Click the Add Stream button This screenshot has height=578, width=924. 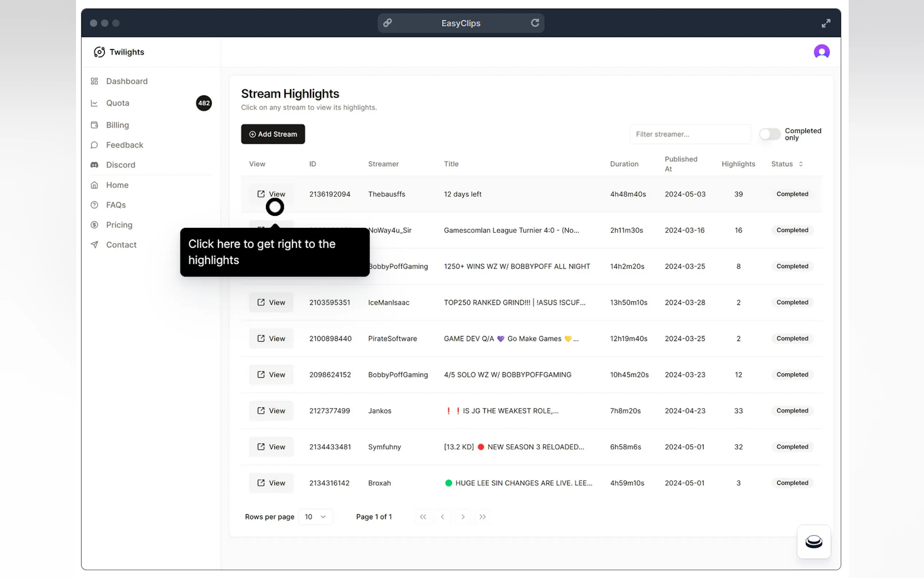[x=273, y=134]
